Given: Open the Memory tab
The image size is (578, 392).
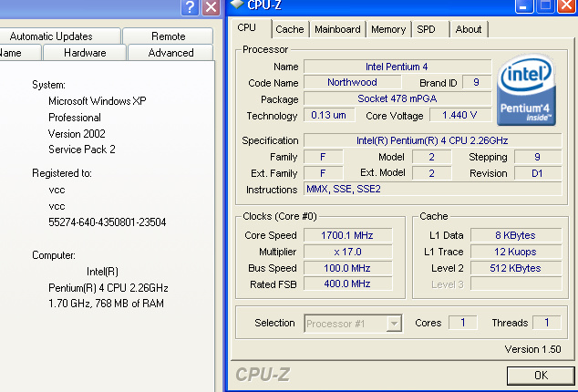Looking at the screenshot, I should click(388, 29).
